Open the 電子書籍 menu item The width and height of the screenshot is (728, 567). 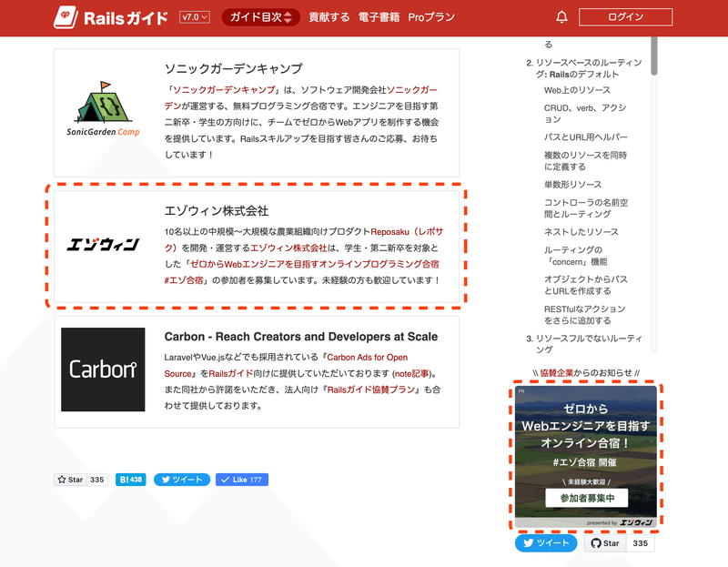379,17
